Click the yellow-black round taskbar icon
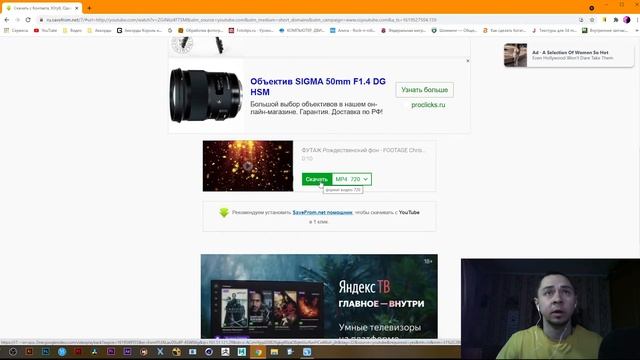Image resolution: width=640 pixels, height=360 pixels. [x=176, y=351]
